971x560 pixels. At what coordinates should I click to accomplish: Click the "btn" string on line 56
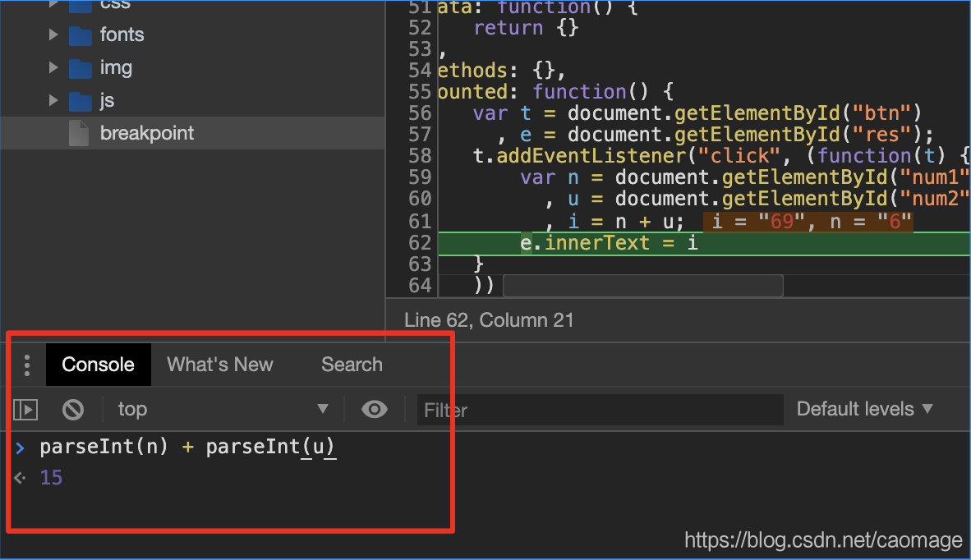coord(881,113)
